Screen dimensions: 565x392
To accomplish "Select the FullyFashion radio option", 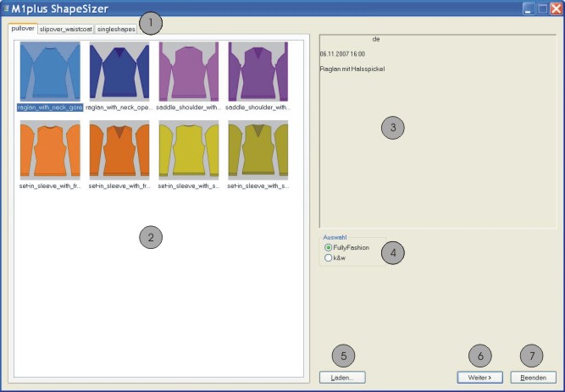I will point(329,247).
